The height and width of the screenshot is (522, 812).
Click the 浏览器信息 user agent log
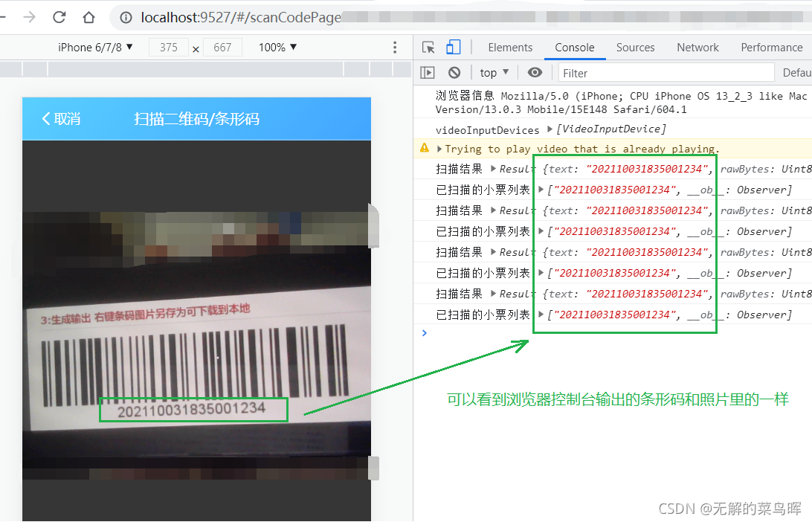click(x=621, y=103)
